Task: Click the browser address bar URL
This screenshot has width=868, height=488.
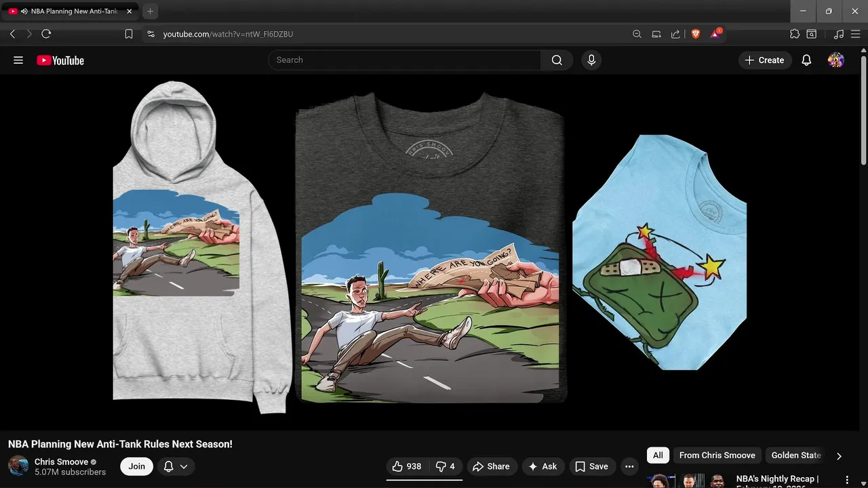Action: point(228,34)
